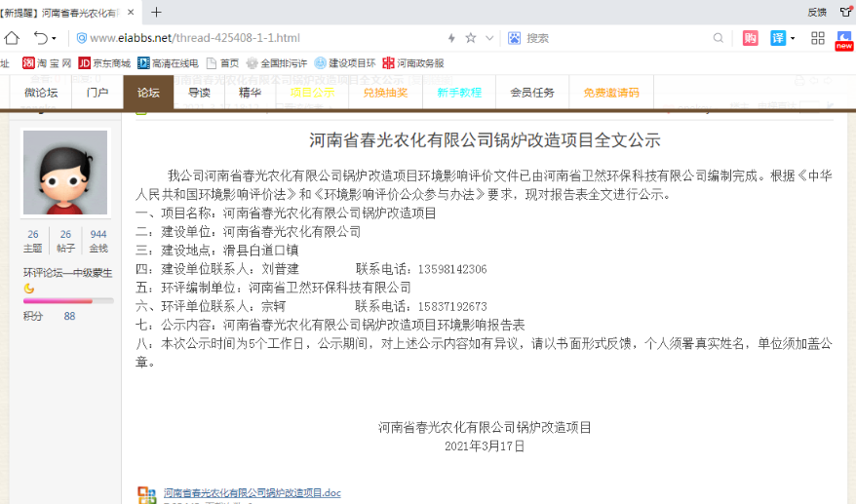
Task: Expand the translate extension dropdown arrow
Action: [793, 38]
